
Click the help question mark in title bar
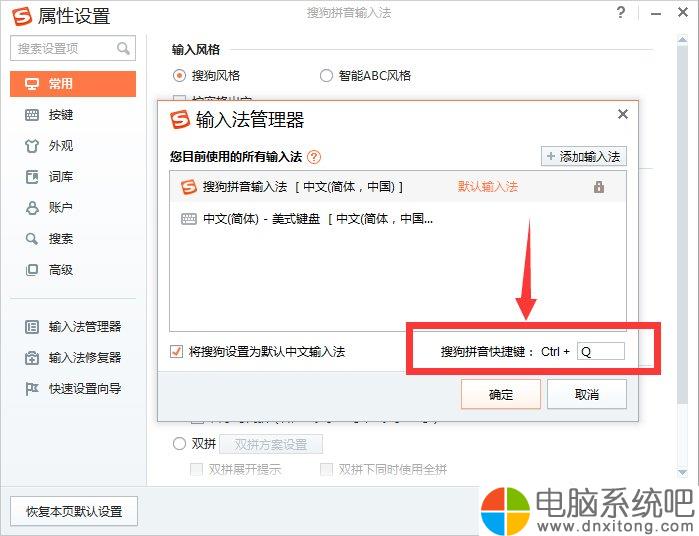[x=621, y=12]
